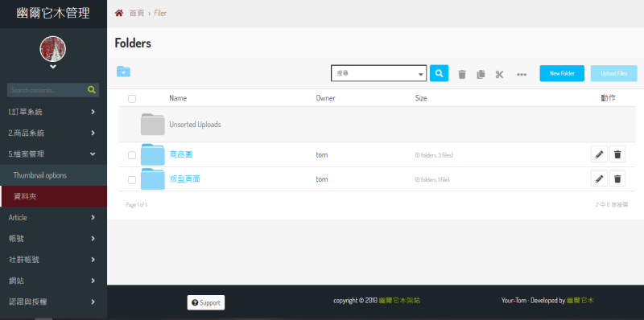
Task: Expand the 1.訂單系統 sidebar menu
Action: [53, 112]
